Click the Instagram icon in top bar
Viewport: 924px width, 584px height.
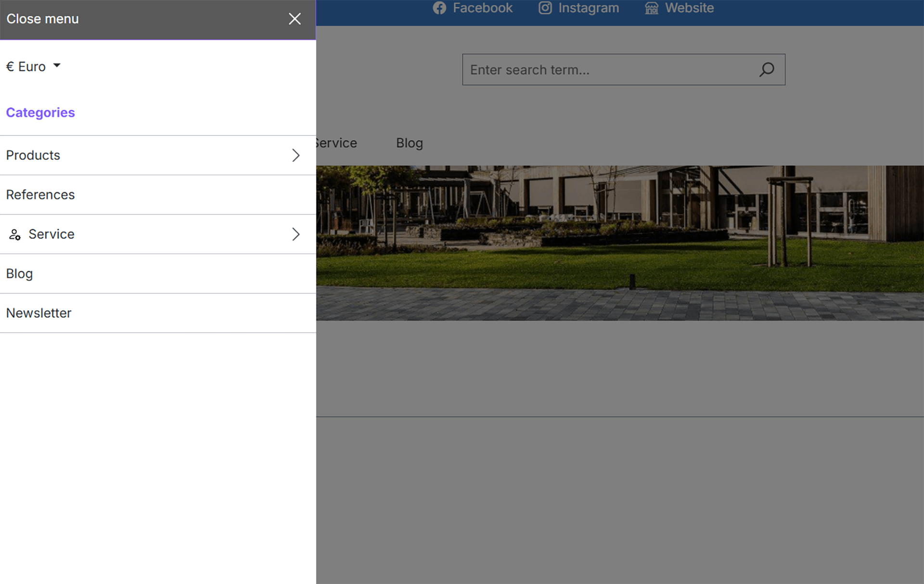[x=545, y=8]
